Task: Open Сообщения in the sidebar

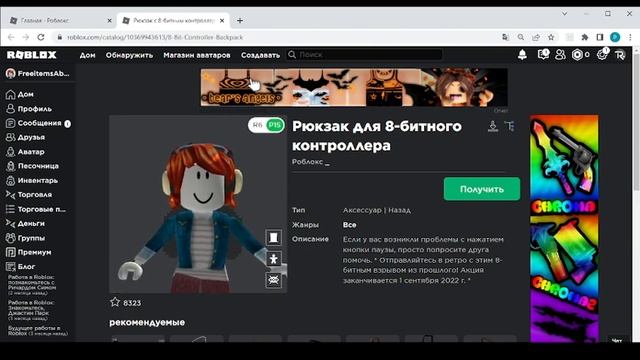Action: pyautogui.click(x=39, y=123)
